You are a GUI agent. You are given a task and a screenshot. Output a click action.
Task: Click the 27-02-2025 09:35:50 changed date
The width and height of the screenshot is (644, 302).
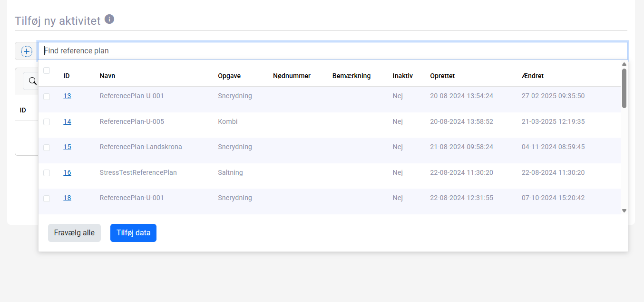pyautogui.click(x=553, y=96)
